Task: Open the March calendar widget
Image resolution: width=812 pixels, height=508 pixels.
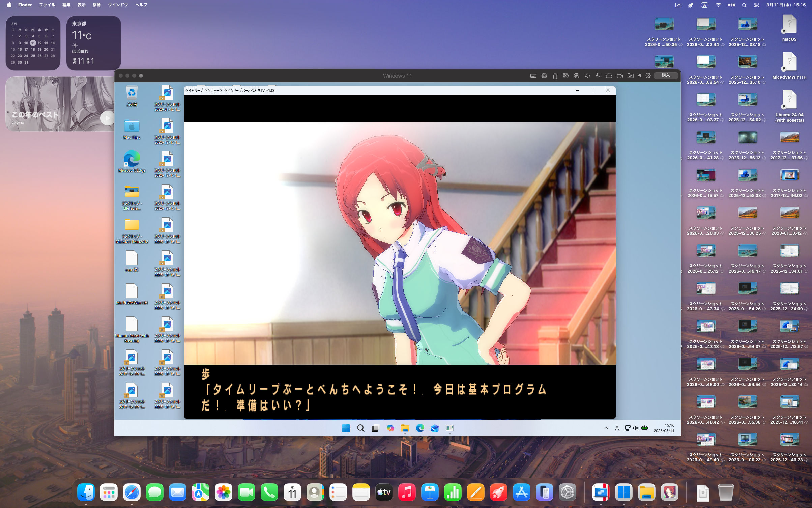Action: coord(33,43)
